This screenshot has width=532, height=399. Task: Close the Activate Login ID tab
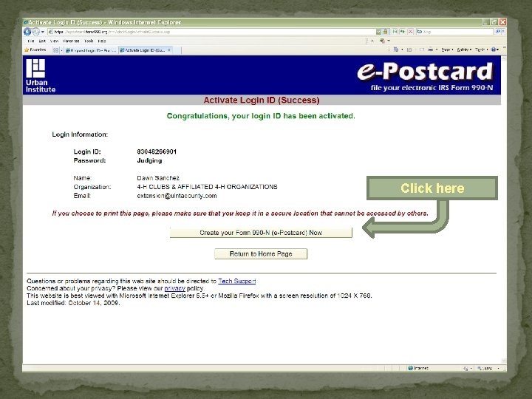[169, 50]
